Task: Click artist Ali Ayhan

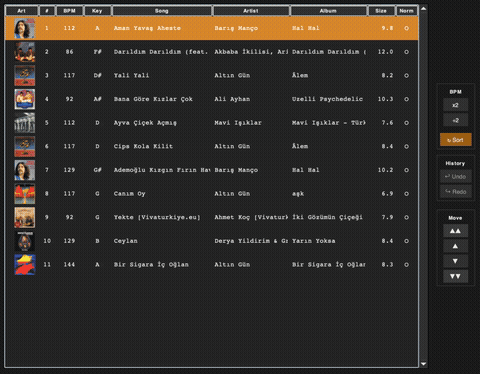Action: [232, 99]
